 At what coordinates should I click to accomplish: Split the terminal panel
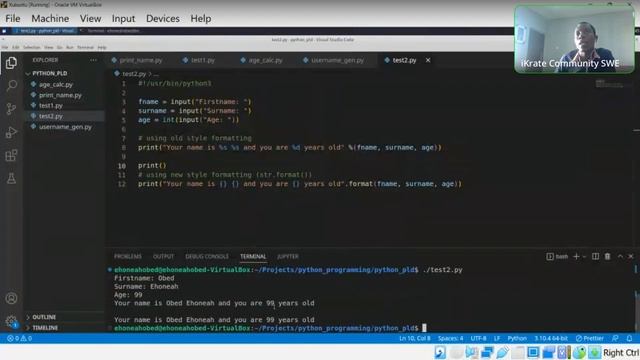[596, 256]
